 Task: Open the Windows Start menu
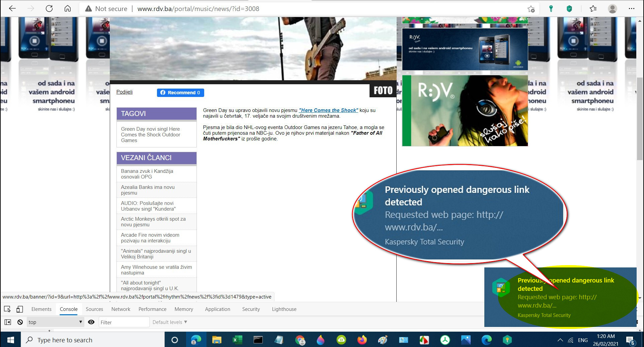[10, 340]
